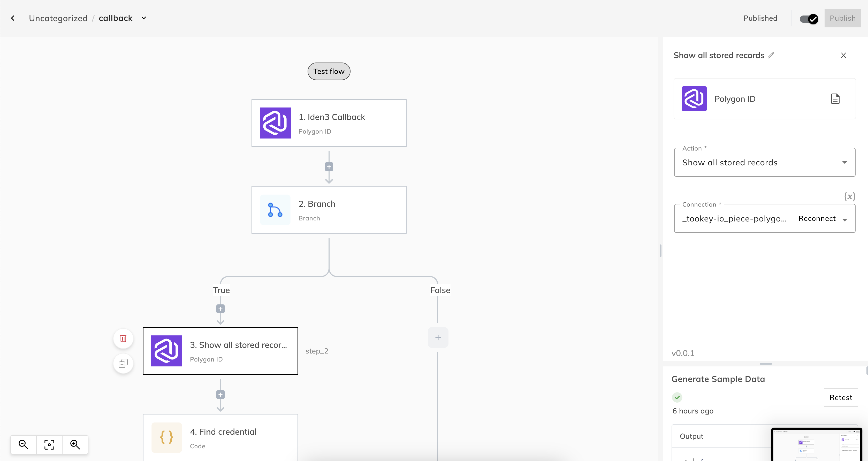
Task: Add a step on the False branch
Action: pyautogui.click(x=438, y=337)
